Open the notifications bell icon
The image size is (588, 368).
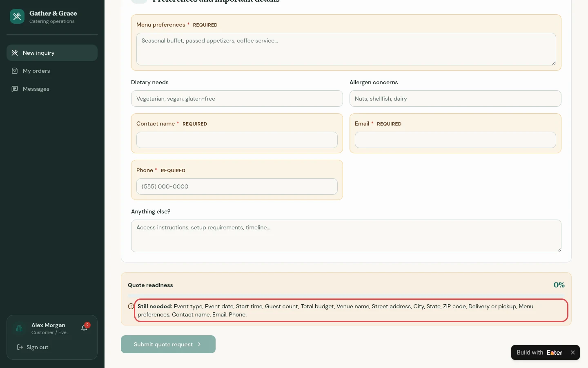point(84,328)
